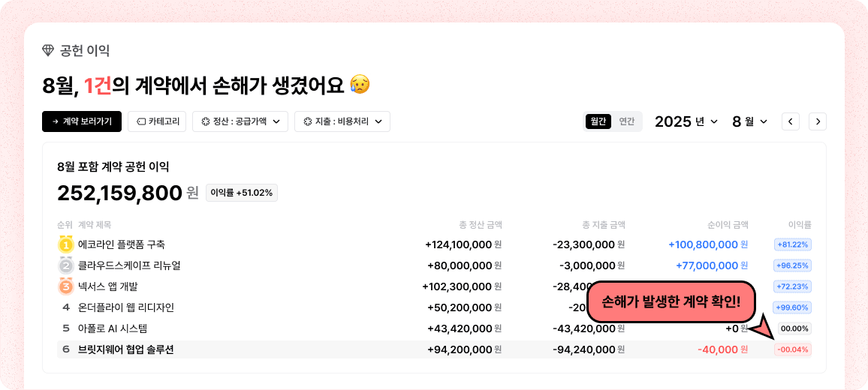Click the crying emoji in the headline
The image size is (868, 390).
tap(360, 85)
